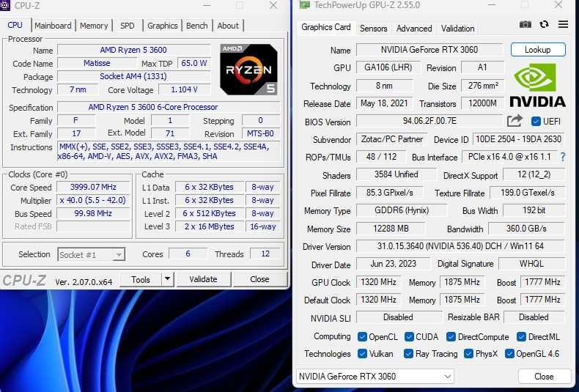Toggle the DirectCompute checkbox
The width and height of the screenshot is (579, 392).
451,336
